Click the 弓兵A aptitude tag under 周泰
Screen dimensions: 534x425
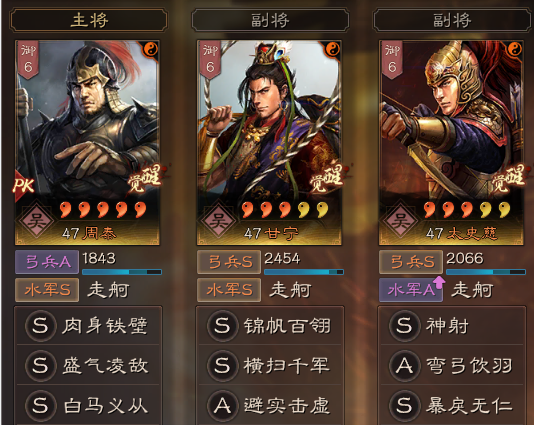pos(47,262)
